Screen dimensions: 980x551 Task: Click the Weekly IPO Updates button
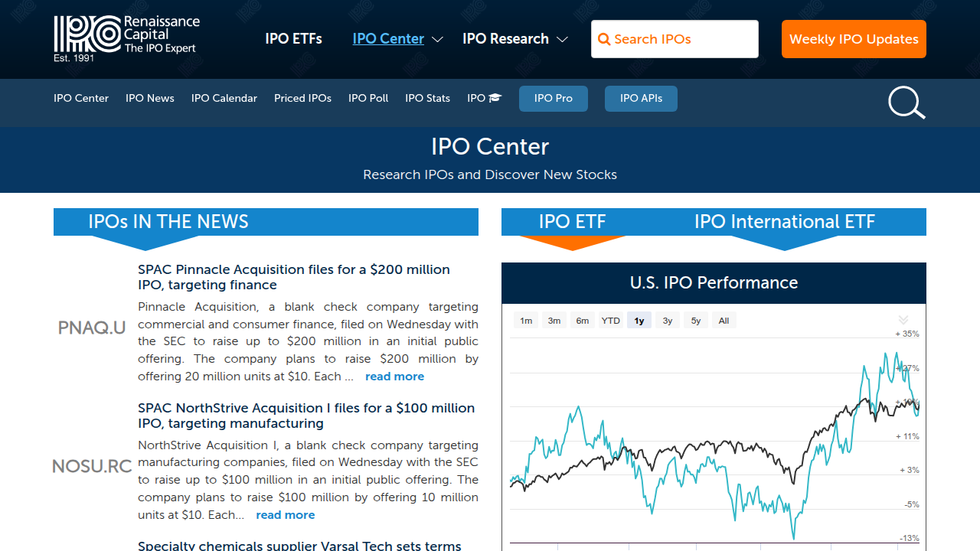[x=854, y=39]
